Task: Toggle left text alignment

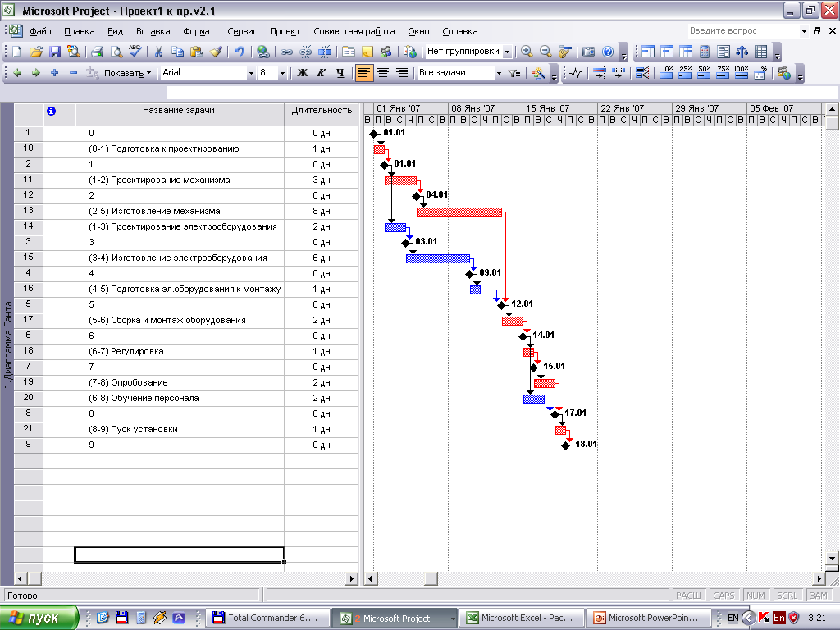Action: coord(363,73)
